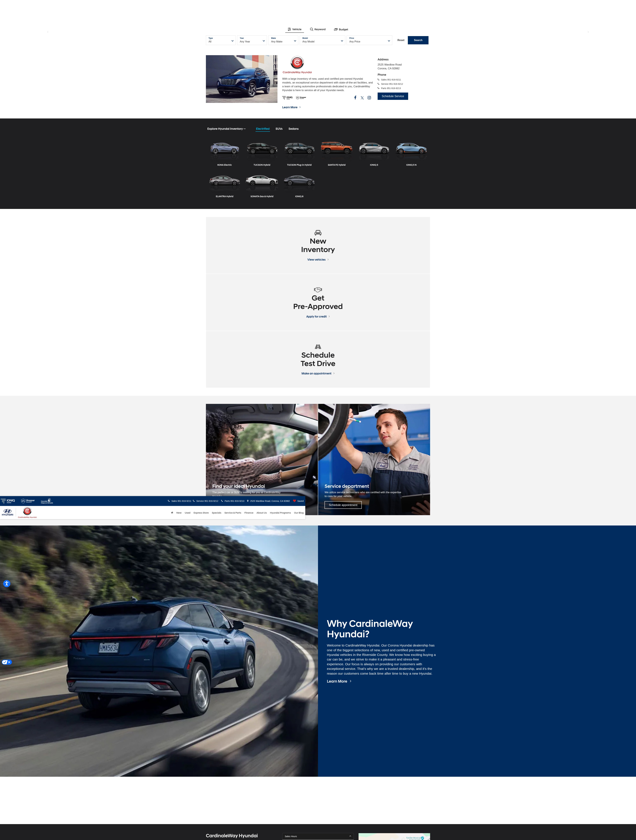Viewport: 636px width, 840px height.
Task: Switch to the Budget search tab
Action: click(x=341, y=29)
